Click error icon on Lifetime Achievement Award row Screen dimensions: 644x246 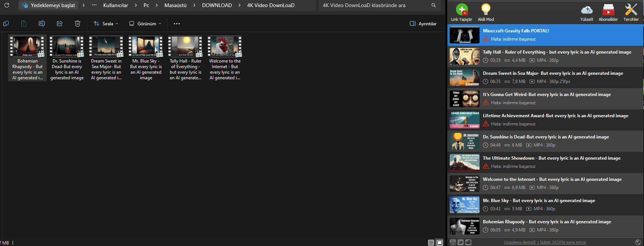pyautogui.click(x=486, y=124)
